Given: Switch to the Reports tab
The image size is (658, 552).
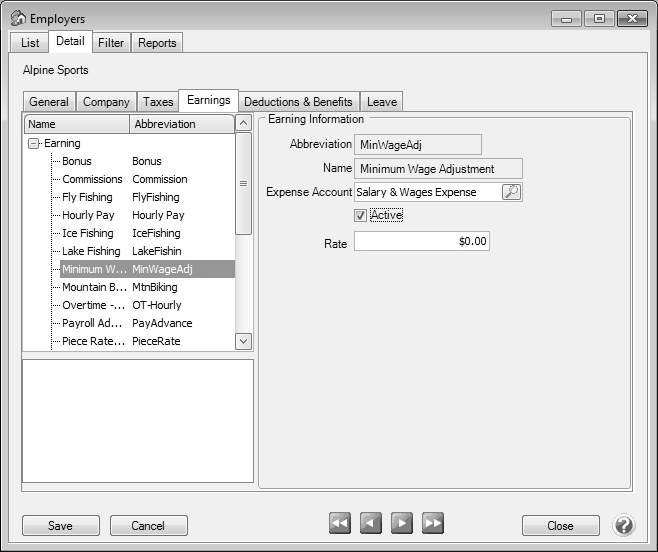Looking at the screenshot, I should (157, 43).
